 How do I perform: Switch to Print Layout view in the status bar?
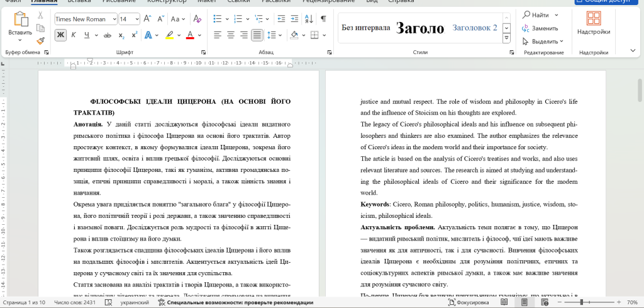[525, 303]
